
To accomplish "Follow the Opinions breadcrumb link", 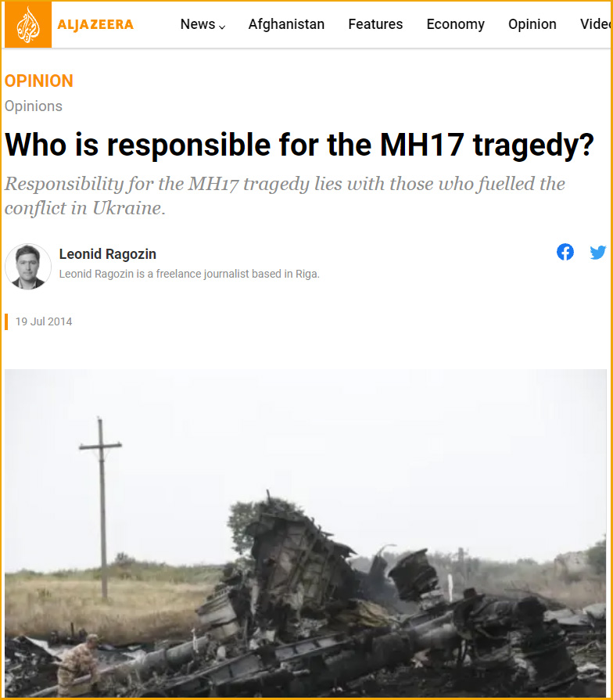I will tap(34, 106).
